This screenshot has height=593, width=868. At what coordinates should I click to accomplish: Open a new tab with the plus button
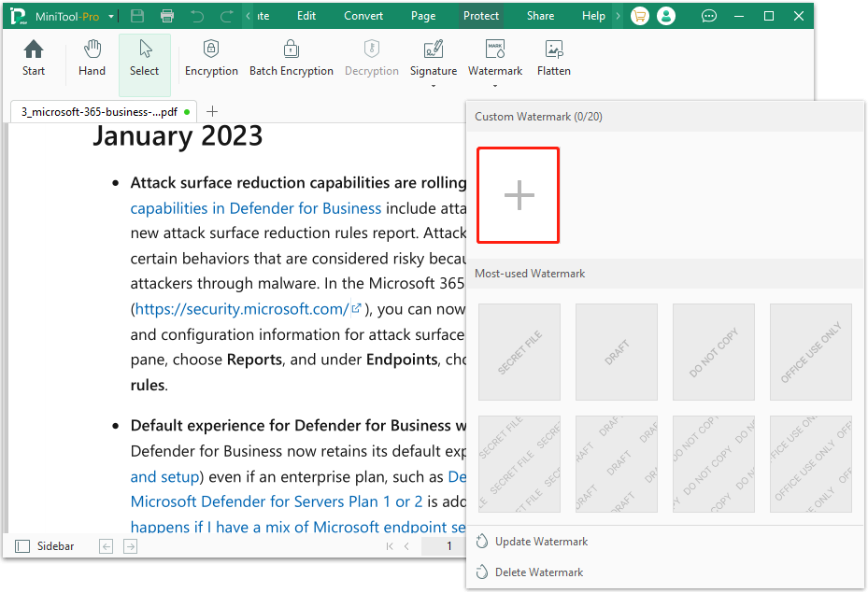(212, 111)
